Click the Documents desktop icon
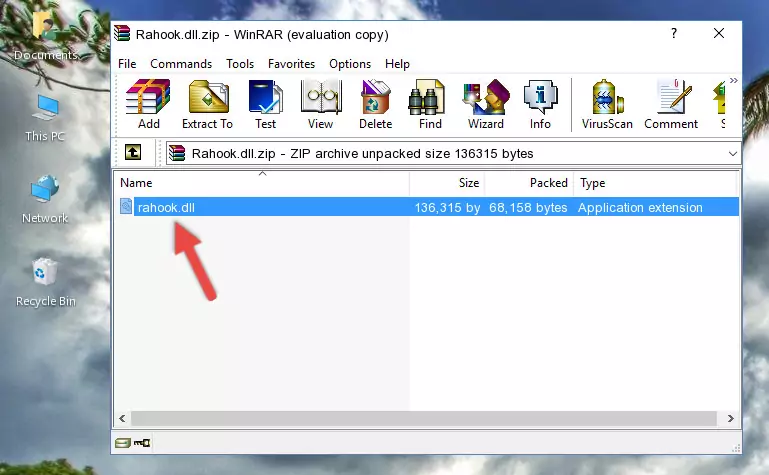The image size is (769, 475). 46,34
